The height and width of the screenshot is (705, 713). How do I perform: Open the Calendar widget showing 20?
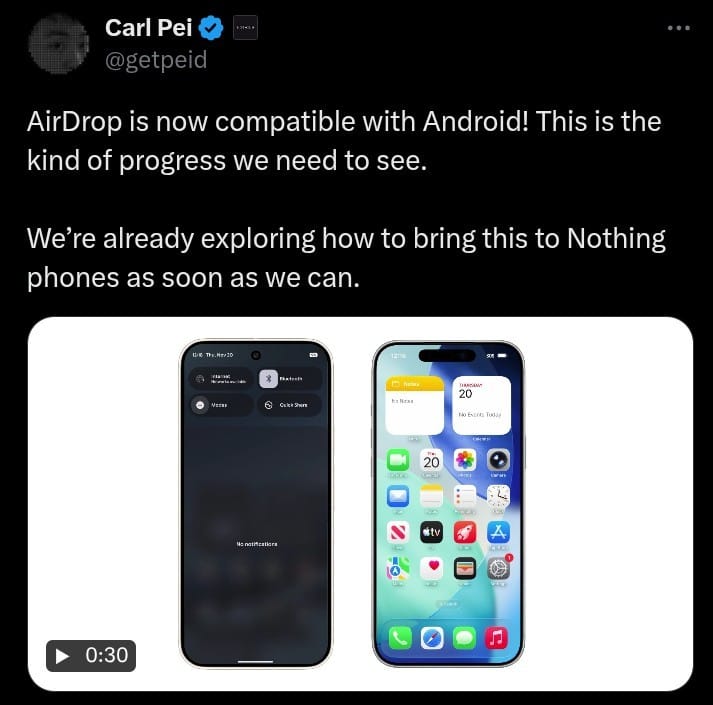(x=481, y=405)
